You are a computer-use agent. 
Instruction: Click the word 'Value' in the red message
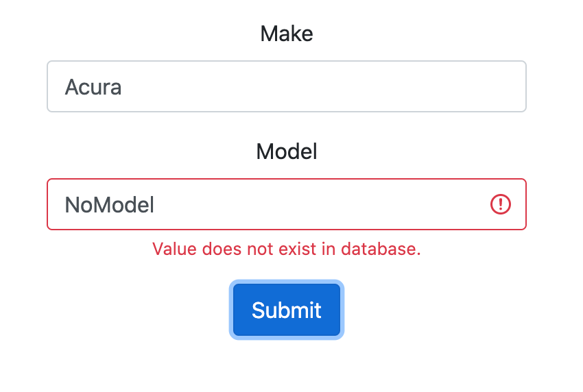click(174, 249)
